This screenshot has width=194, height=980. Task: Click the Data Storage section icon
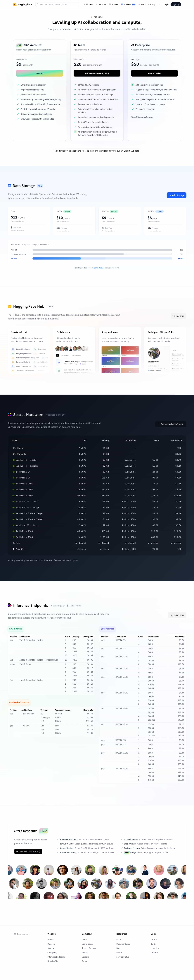[9, 186]
